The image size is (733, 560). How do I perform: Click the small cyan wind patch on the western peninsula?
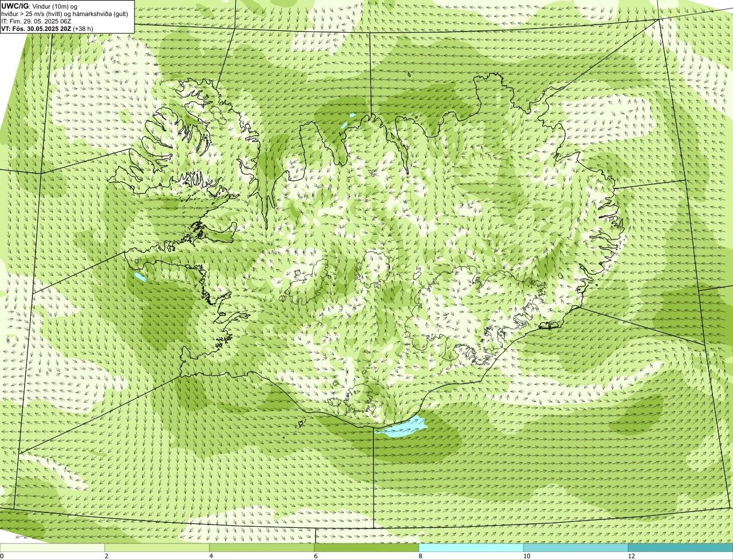(140, 277)
